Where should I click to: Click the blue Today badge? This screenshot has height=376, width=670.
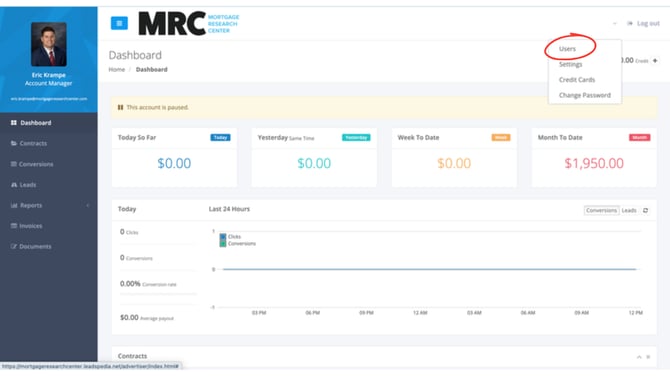(x=220, y=137)
